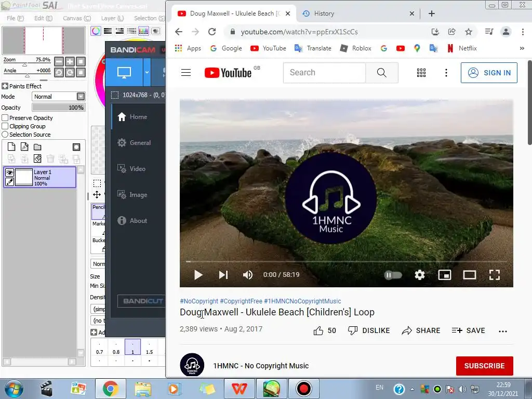Toggle miniplayer mode in the player
This screenshot has height=399, width=532.
[445, 275]
